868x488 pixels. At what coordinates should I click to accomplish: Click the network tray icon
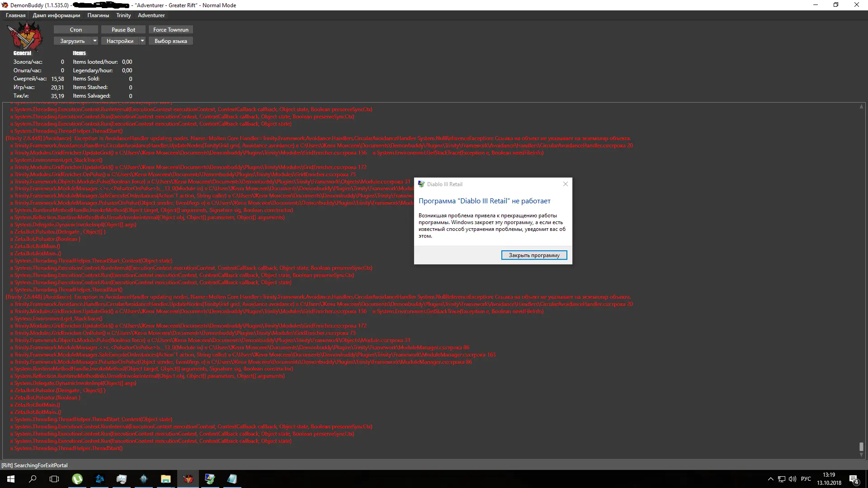pos(781,479)
